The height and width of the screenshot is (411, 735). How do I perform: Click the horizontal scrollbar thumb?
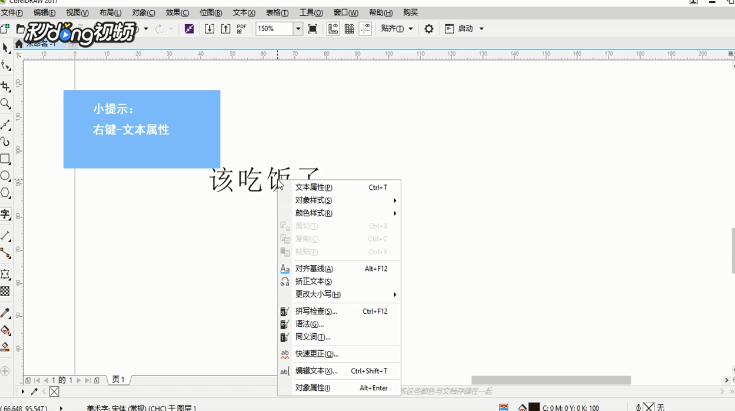[551, 380]
